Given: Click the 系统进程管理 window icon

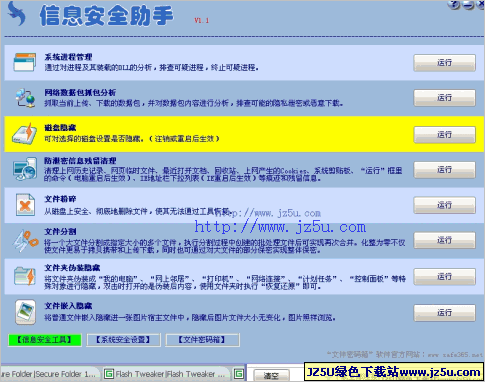Looking at the screenshot, I should click(x=24, y=62).
